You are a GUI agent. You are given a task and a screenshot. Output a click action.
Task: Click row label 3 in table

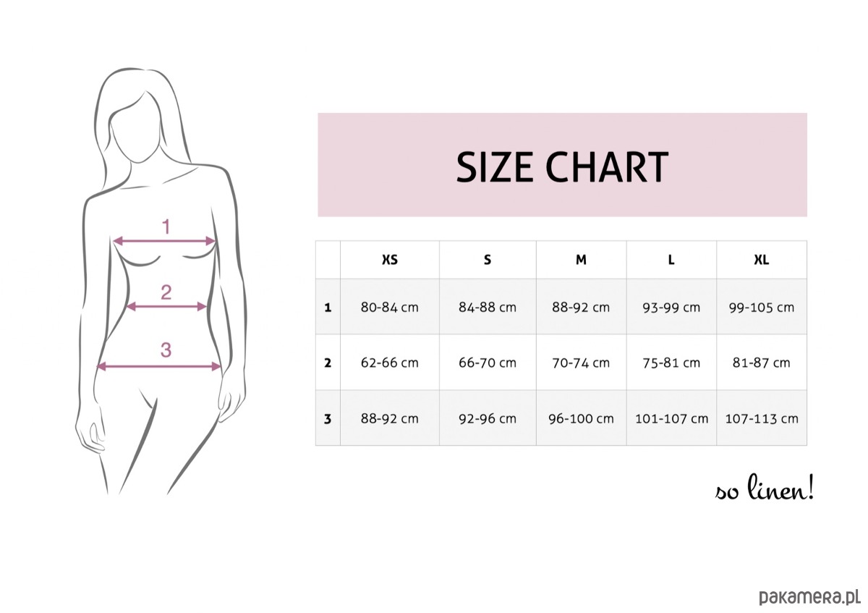pos(328,418)
